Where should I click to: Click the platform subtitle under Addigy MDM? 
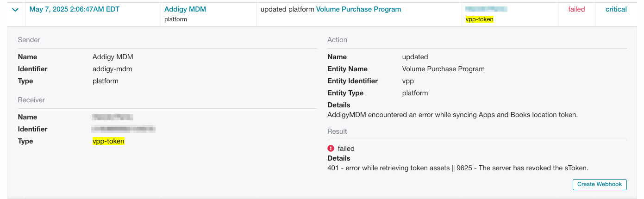(x=175, y=19)
